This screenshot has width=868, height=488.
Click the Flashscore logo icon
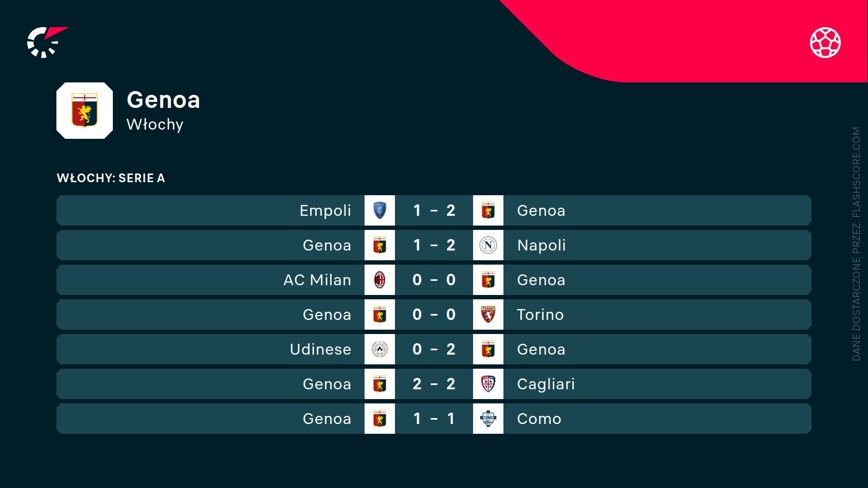click(x=46, y=42)
